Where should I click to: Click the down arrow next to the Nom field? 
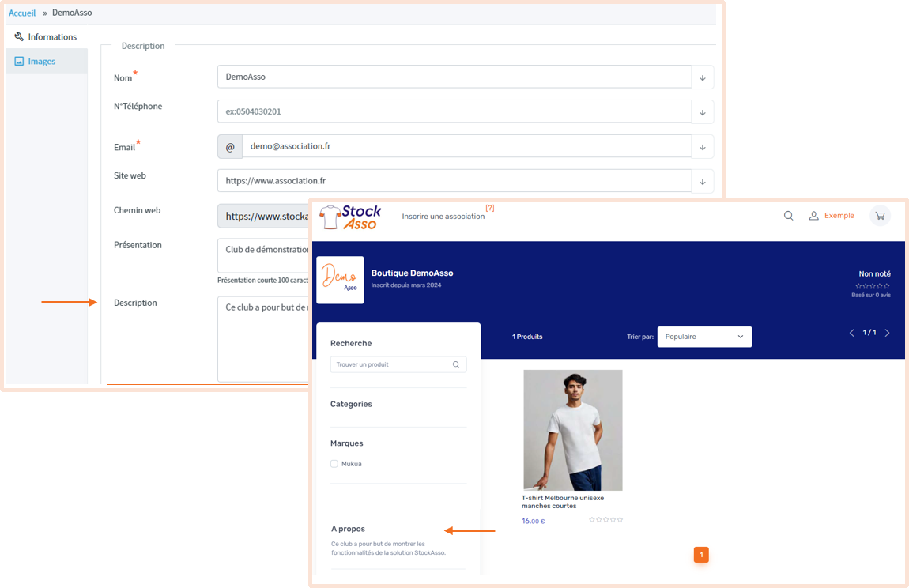pyautogui.click(x=703, y=77)
